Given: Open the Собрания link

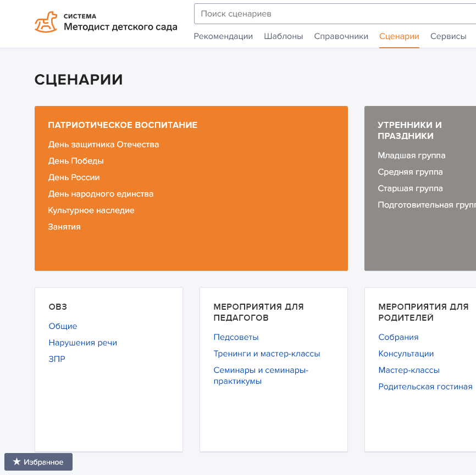Looking at the screenshot, I should click(x=398, y=337).
